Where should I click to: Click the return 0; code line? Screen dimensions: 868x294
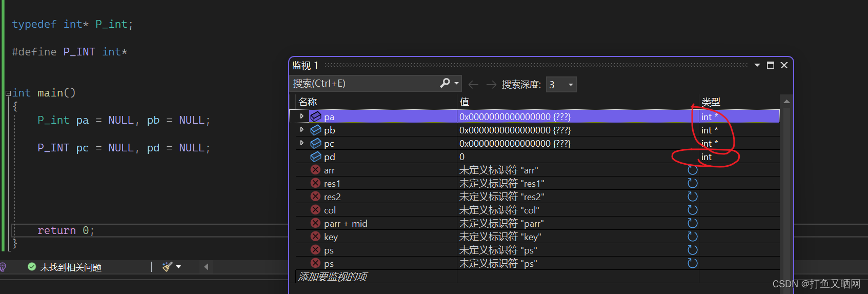(x=66, y=230)
